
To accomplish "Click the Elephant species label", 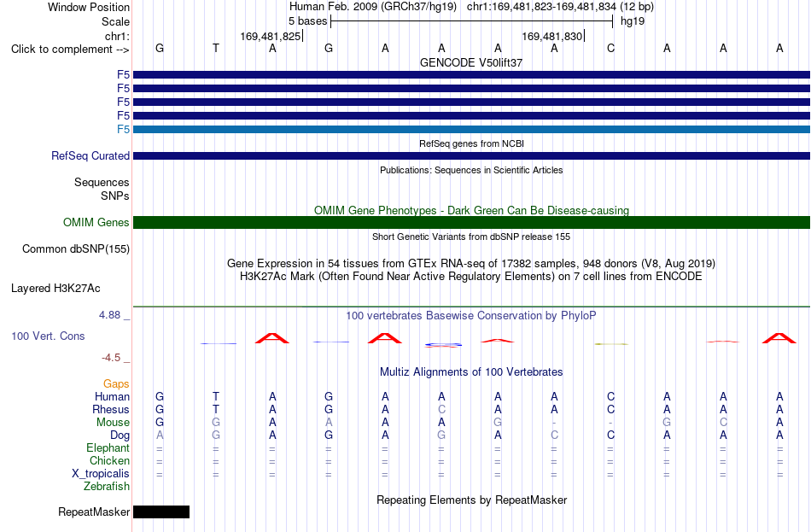I will pos(108,448).
